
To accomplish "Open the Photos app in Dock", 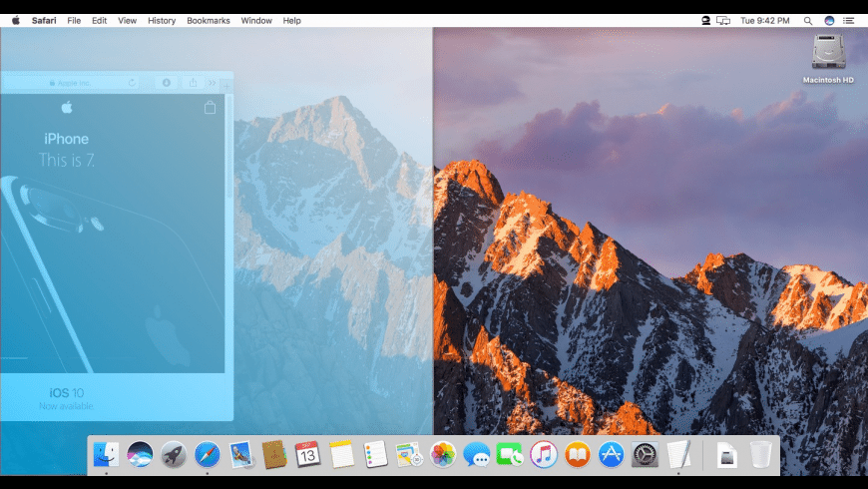I will point(443,455).
